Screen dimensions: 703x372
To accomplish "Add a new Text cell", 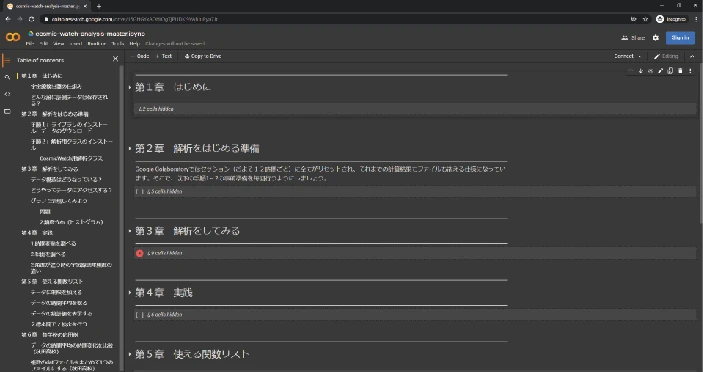I will (x=164, y=56).
